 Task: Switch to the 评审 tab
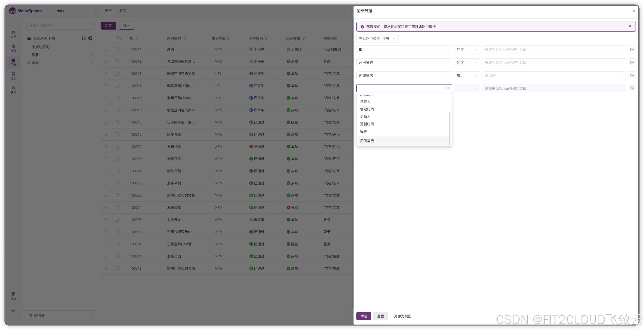pos(123,11)
